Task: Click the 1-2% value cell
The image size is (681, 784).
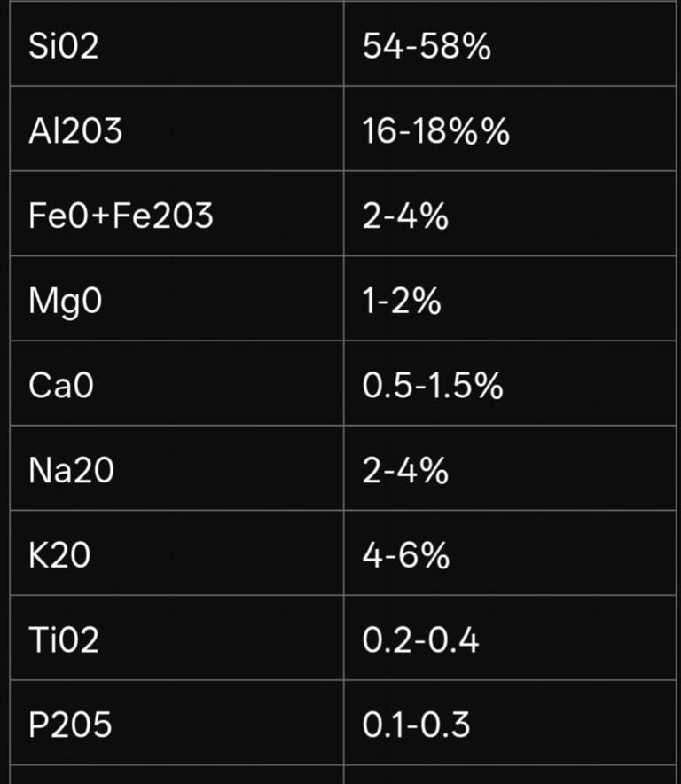Action: point(510,299)
